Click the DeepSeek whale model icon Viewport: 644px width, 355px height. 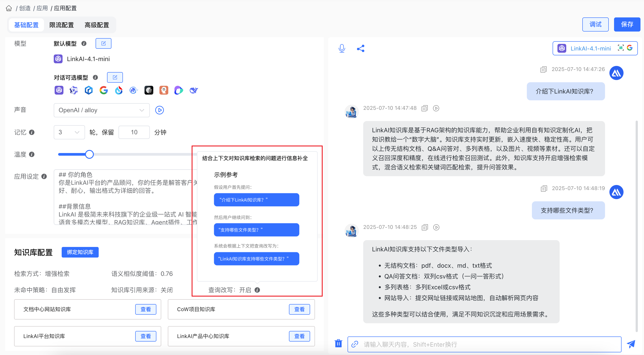(x=194, y=90)
